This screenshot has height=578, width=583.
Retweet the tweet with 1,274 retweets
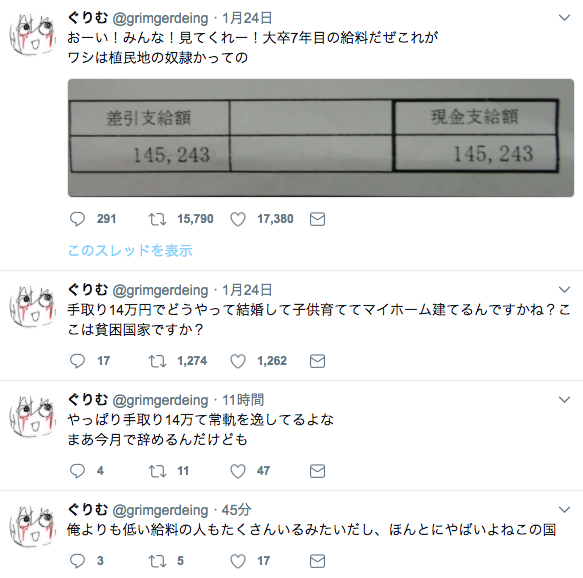(157, 361)
